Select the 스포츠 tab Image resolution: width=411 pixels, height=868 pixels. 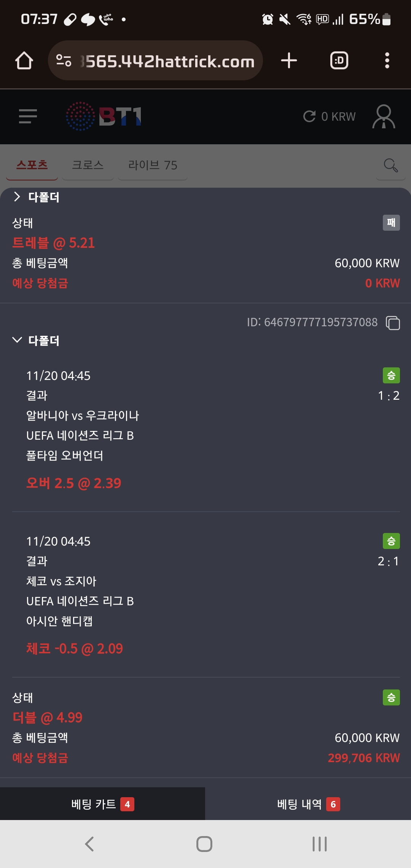[x=32, y=165]
